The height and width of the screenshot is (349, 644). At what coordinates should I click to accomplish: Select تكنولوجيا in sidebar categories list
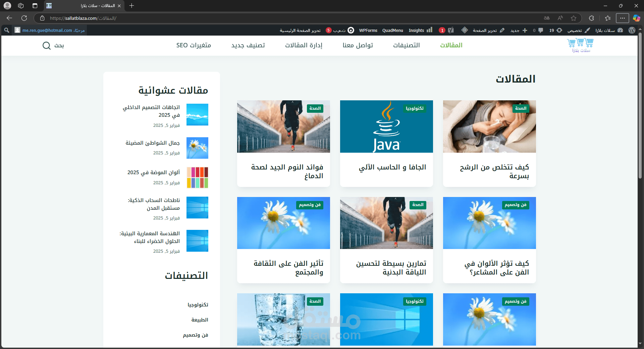click(x=198, y=305)
